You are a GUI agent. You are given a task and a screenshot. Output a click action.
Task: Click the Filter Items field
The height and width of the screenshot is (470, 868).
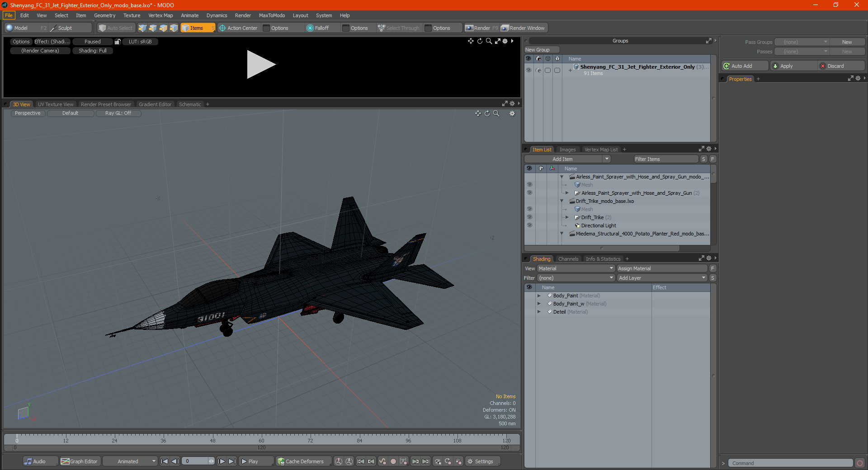(x=666, y=159)
